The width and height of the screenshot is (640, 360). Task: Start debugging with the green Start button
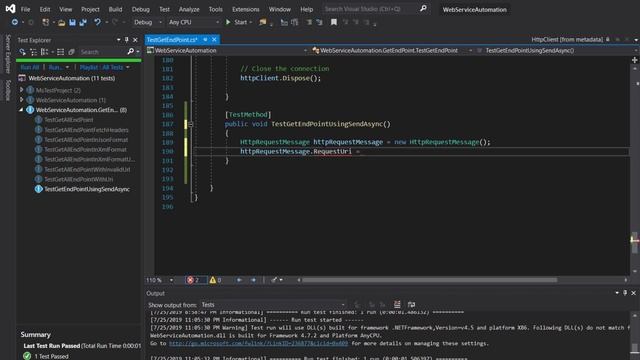[237, 22]
